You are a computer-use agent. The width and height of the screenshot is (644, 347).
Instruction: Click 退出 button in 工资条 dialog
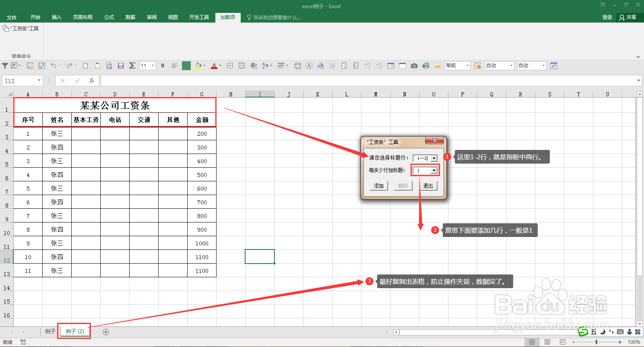(x=428, y=186)
